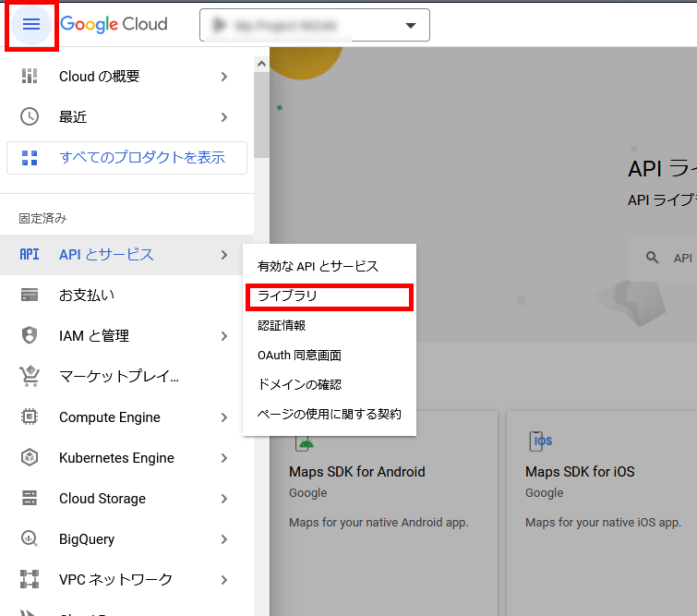Click 'Maps for your native iOS app.' text
The height and width of the screenshot is (616, 697).
[603, 522]
